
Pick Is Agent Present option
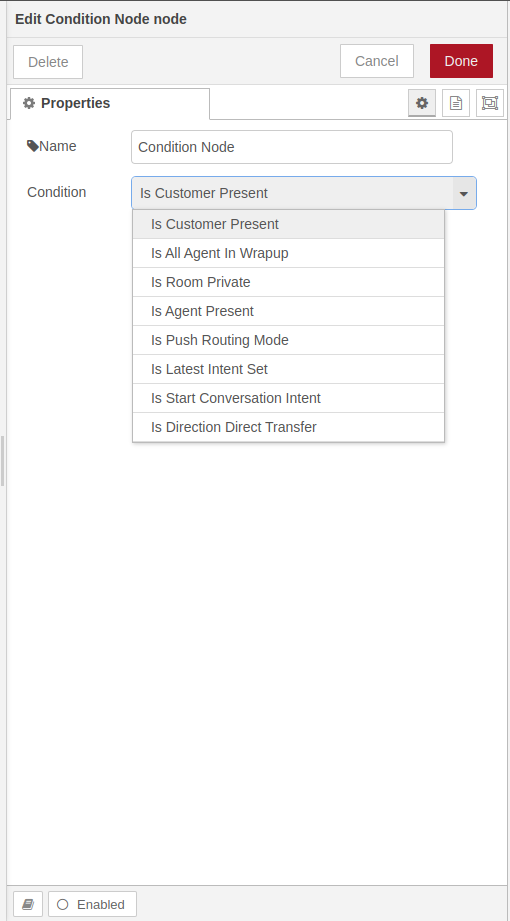click(x=288, y=311)
